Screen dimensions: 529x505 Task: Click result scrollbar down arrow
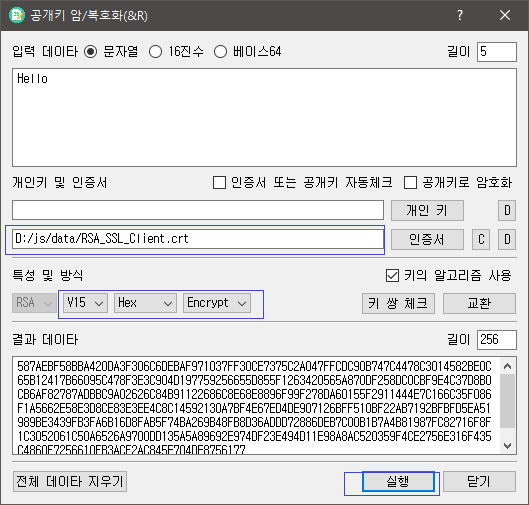[x=507, y=446]
